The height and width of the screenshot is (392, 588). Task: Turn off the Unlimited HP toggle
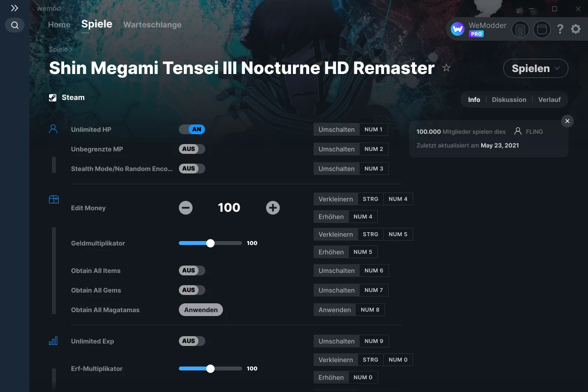(x=193, y=129)
